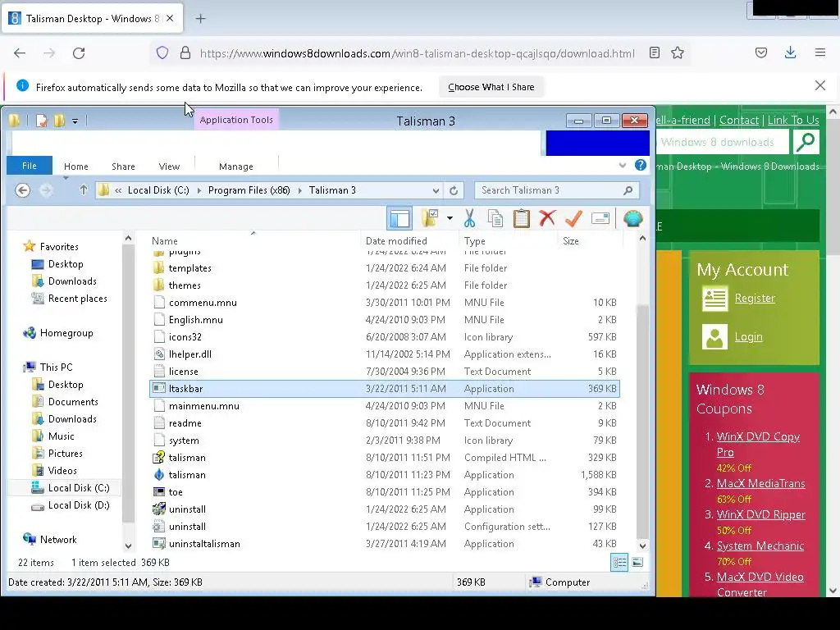This screenshot has width=840, height=630.
Task: Open the Share ribbon tab
Action: (x=123, y=167)
